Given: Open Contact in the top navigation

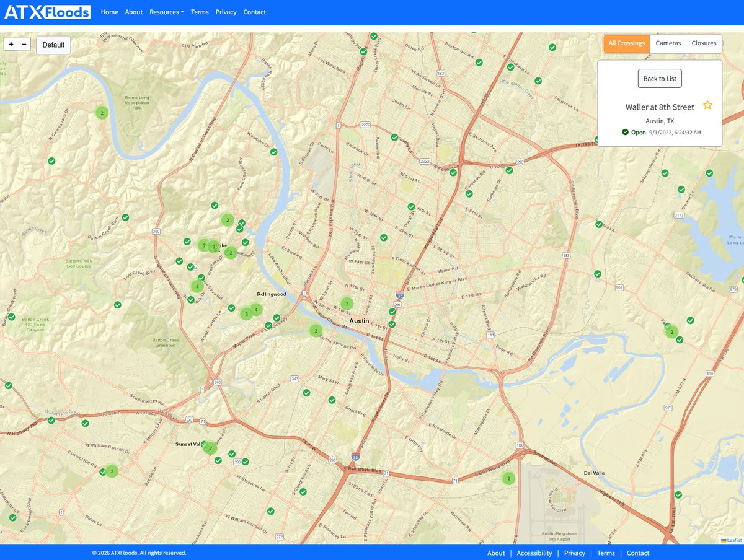Looking at the screenshot, I should point(255,12).
